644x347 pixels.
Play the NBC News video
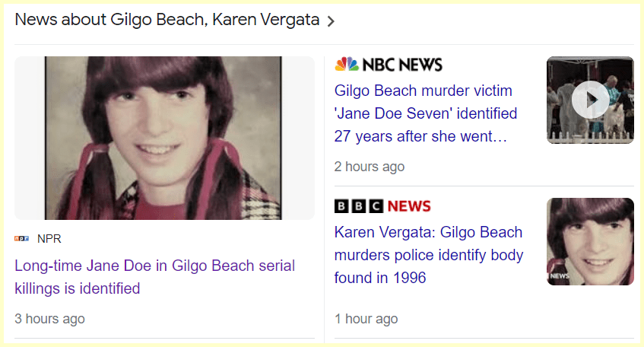(x=591, y=100)
